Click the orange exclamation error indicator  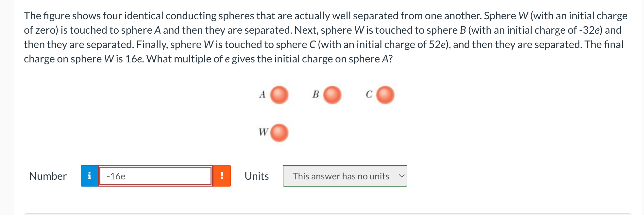[x=222, y=176]
